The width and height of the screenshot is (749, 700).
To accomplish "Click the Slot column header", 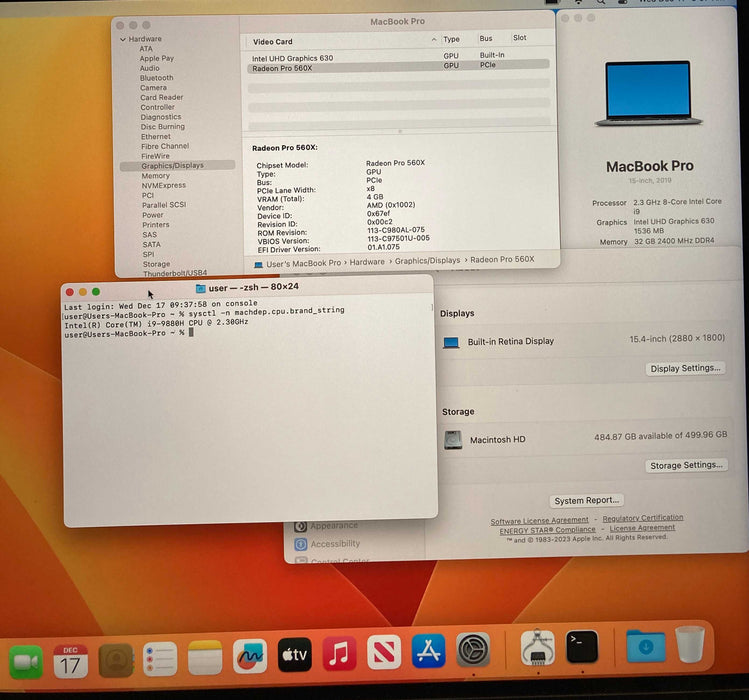I will coord(520,37).
